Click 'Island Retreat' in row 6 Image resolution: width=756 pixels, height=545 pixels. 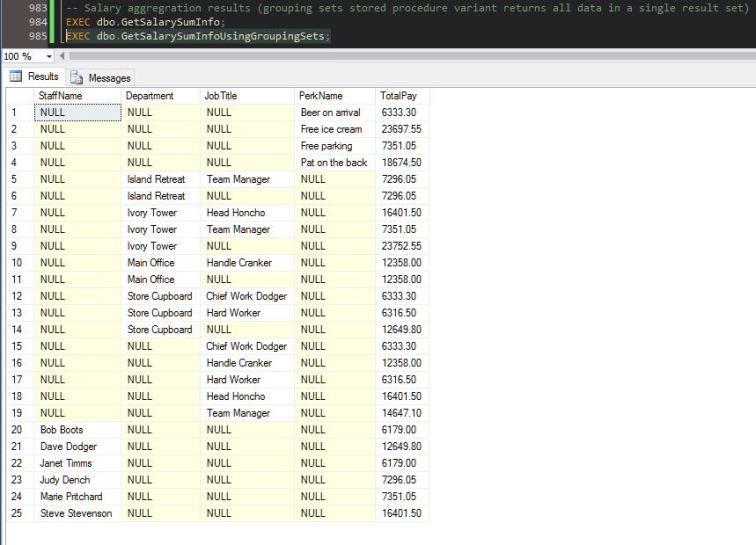click(161, 196)
